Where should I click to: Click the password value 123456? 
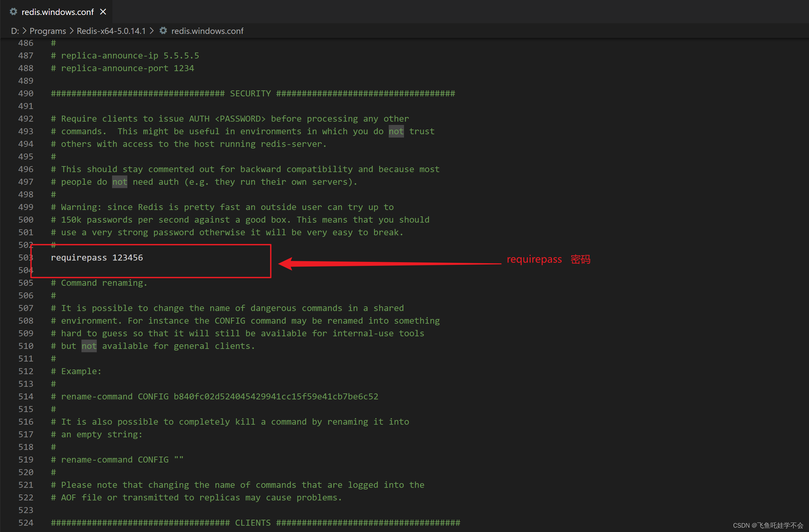click(x=127, y=258)
